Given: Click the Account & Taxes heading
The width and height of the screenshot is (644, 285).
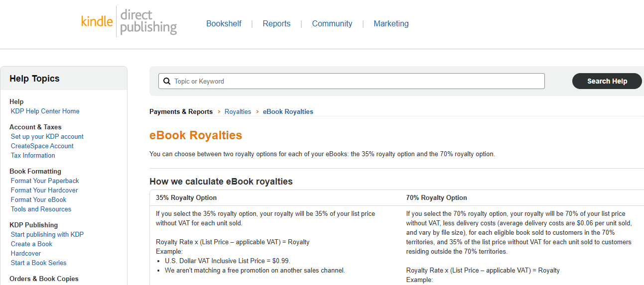Looking at the screenshot, I should [35, 127].
